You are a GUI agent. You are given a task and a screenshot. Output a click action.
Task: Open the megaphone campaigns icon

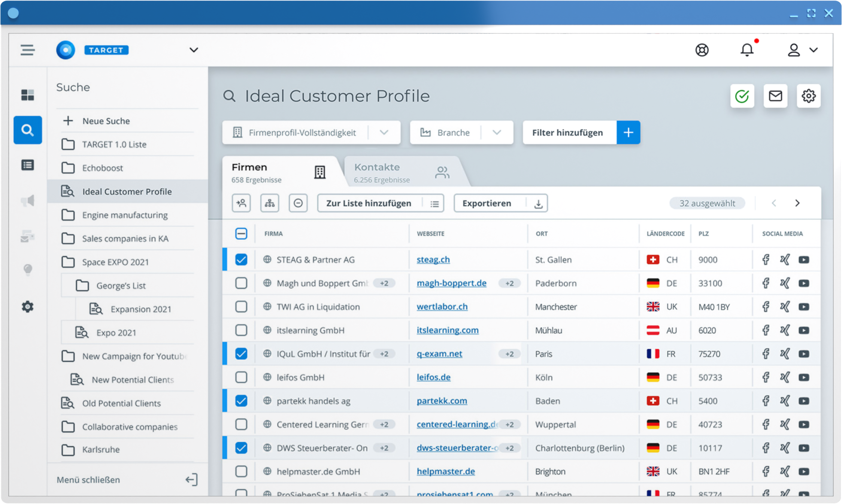(27, 200)
